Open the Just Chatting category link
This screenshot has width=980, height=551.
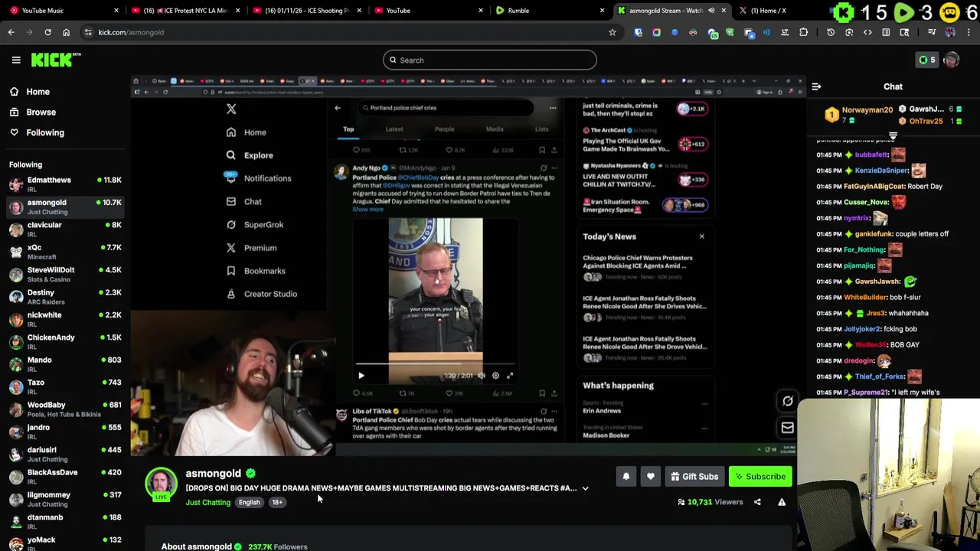click(x=207, y=503)
